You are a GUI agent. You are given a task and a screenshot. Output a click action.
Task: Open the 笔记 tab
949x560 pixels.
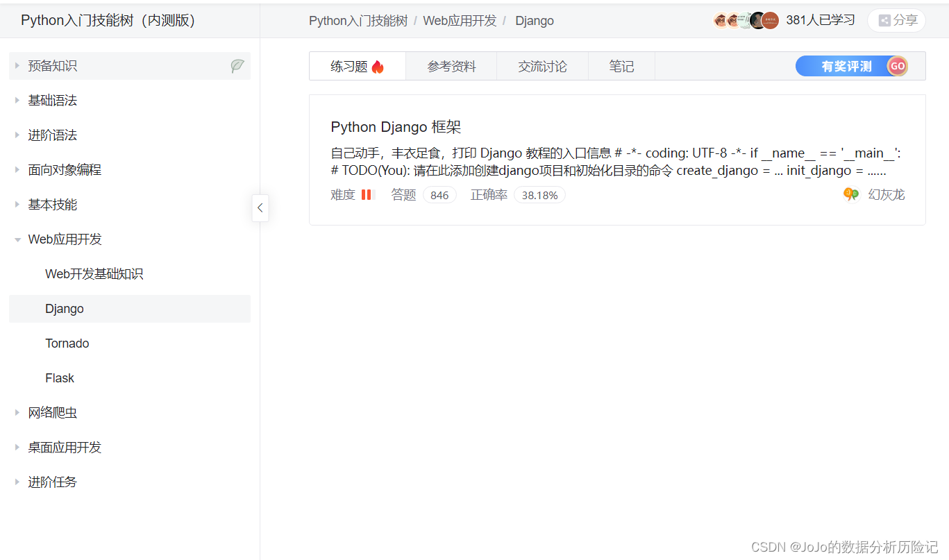621,67
